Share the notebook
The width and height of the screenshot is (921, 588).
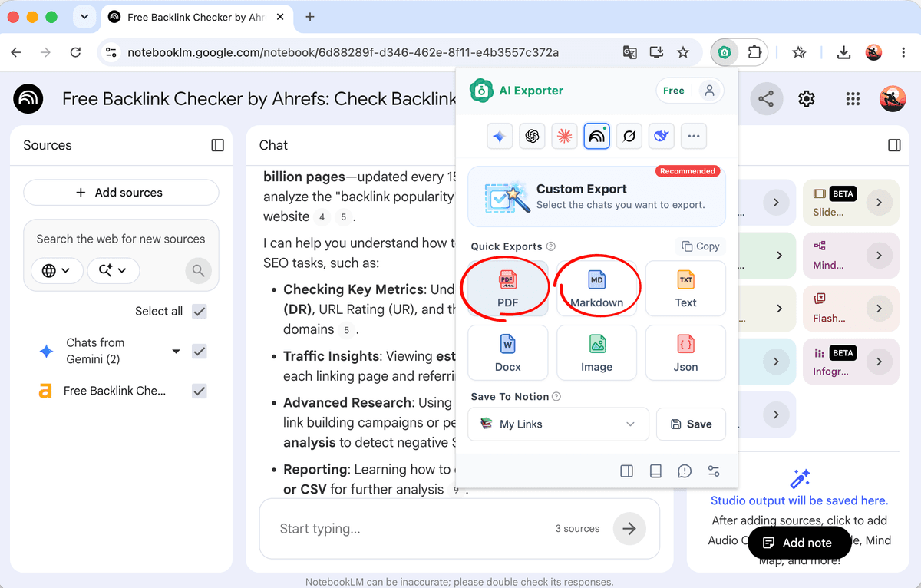click(x=766, y=99)
